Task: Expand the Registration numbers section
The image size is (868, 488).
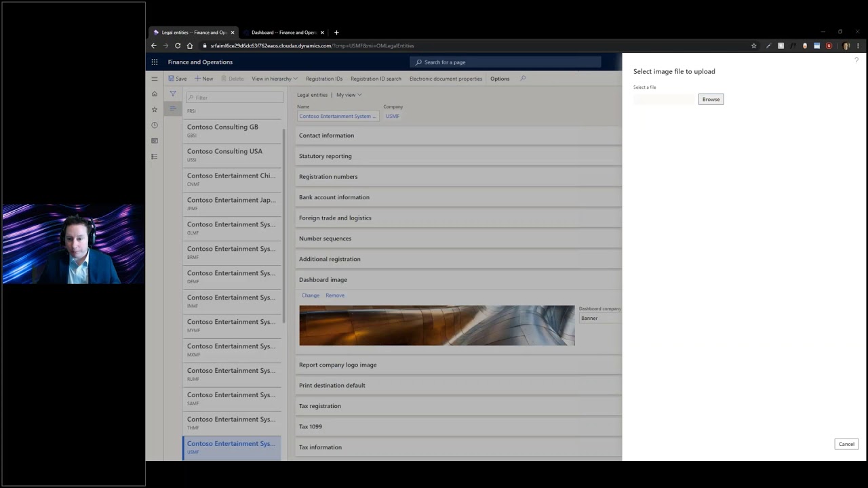Action: [x=459, y=177]
